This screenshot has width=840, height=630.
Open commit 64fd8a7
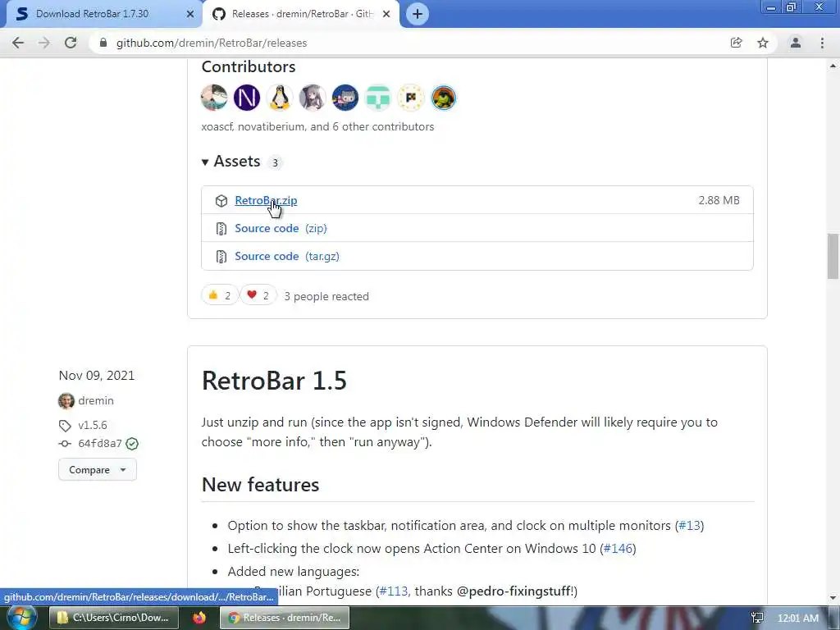coord(99,444)
